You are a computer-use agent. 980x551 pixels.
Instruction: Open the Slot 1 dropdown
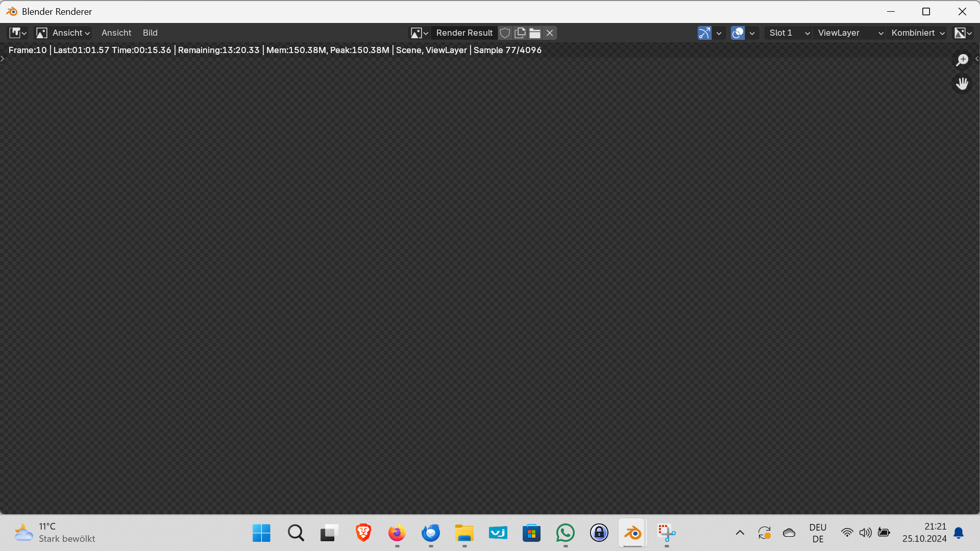(789, 33)
